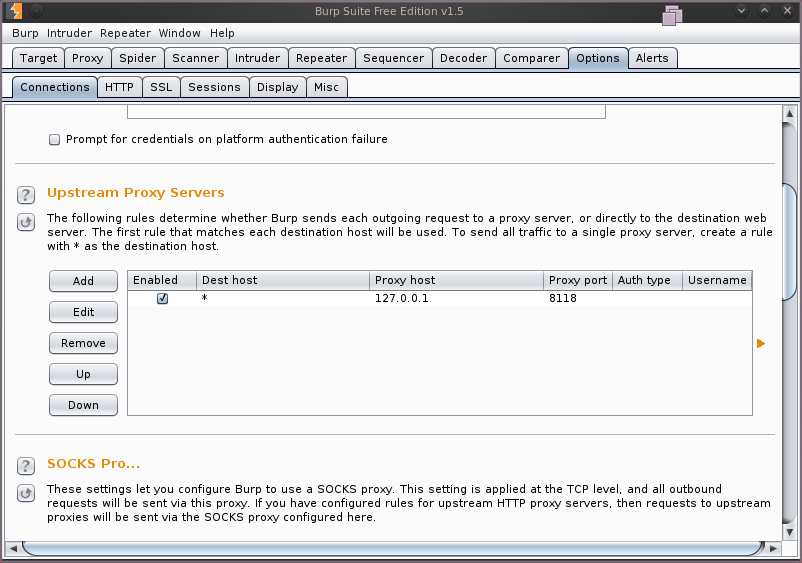Switch to the Comparer tab

coord(531,58)
